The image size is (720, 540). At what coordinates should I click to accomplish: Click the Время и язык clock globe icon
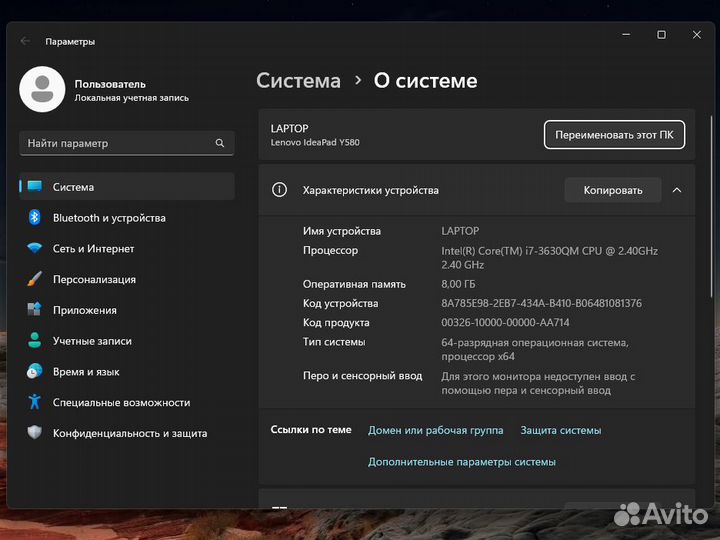click(34, 371)
